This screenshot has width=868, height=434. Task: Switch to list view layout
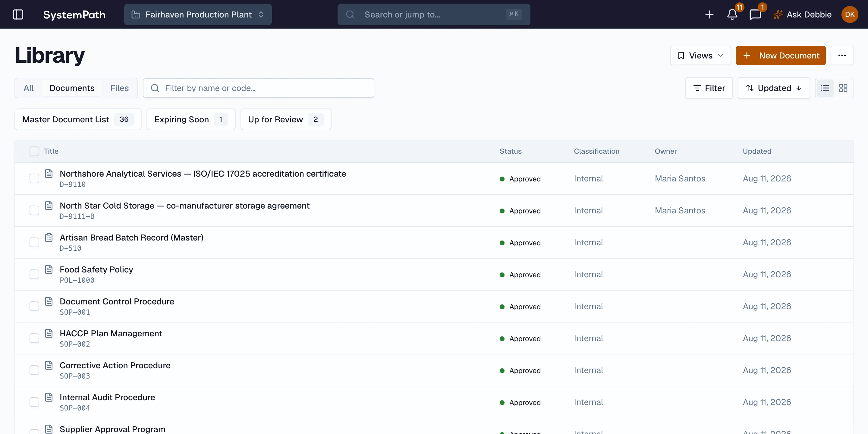(x=825, y=88)
